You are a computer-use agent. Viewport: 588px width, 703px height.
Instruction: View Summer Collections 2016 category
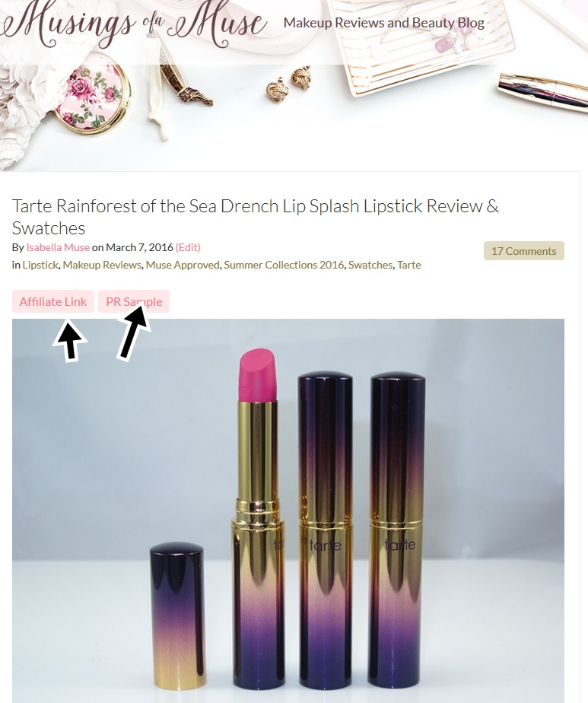point(284,265)
